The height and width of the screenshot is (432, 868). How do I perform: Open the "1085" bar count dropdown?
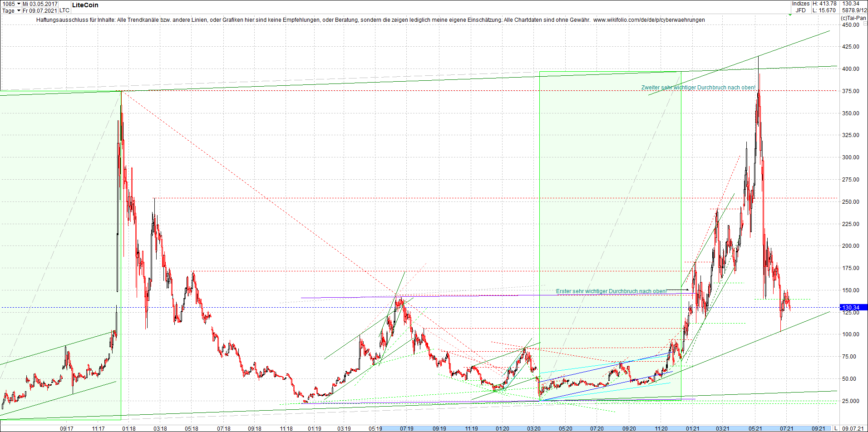point(9,3)
